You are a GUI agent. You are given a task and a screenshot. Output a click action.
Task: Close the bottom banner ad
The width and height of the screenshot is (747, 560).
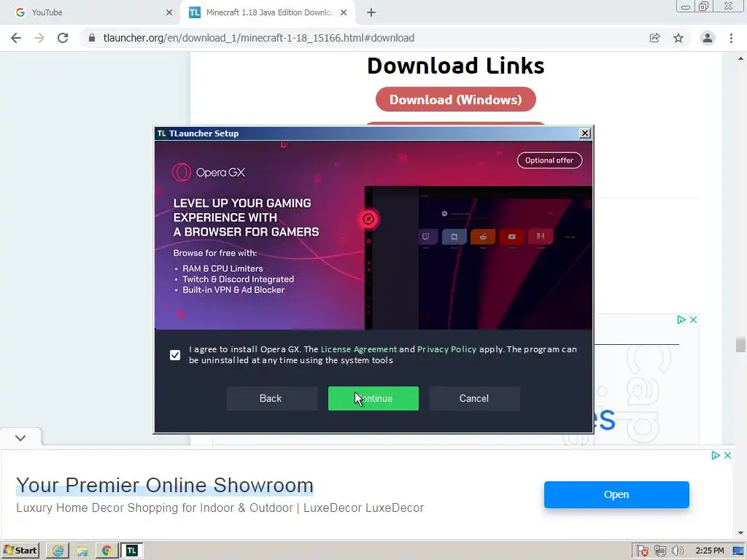727,455
